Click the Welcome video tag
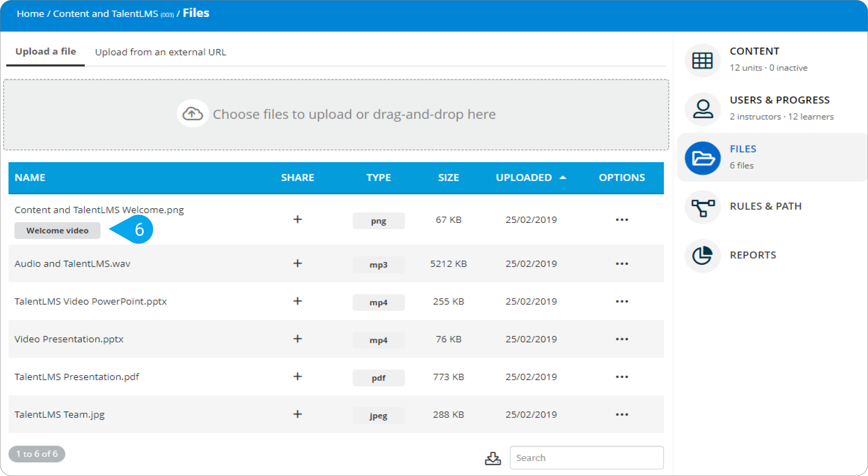The height and width of the screenshot is (476, 868). pos(57,230)
